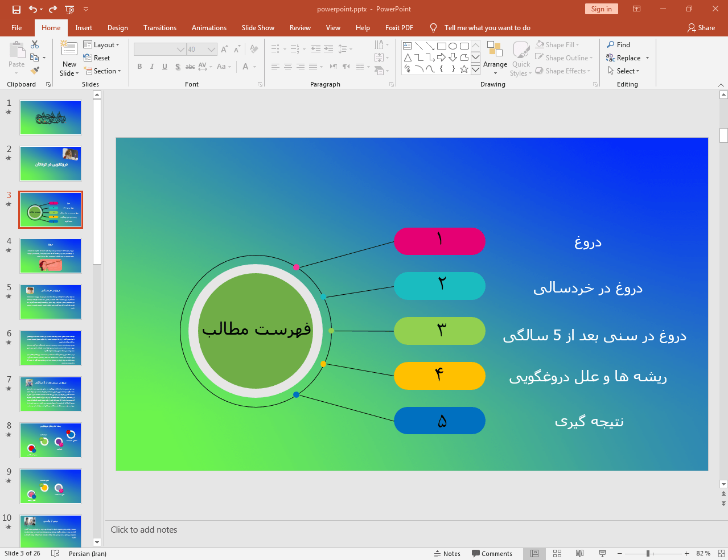The height and width of the screenshot is (560, 728).
Task: Open the Section dropdown menu
Action: tap(103, 71)
